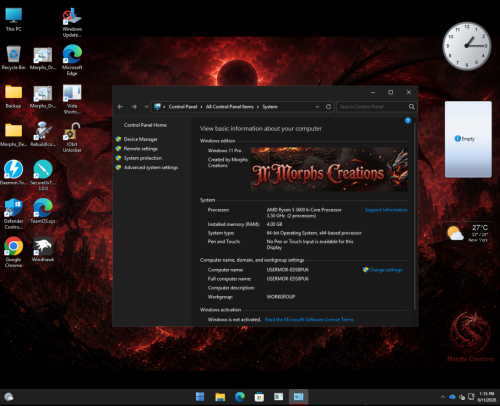
Task: Select the Daemon Tools desktop icon
Action: coord(13,172)
